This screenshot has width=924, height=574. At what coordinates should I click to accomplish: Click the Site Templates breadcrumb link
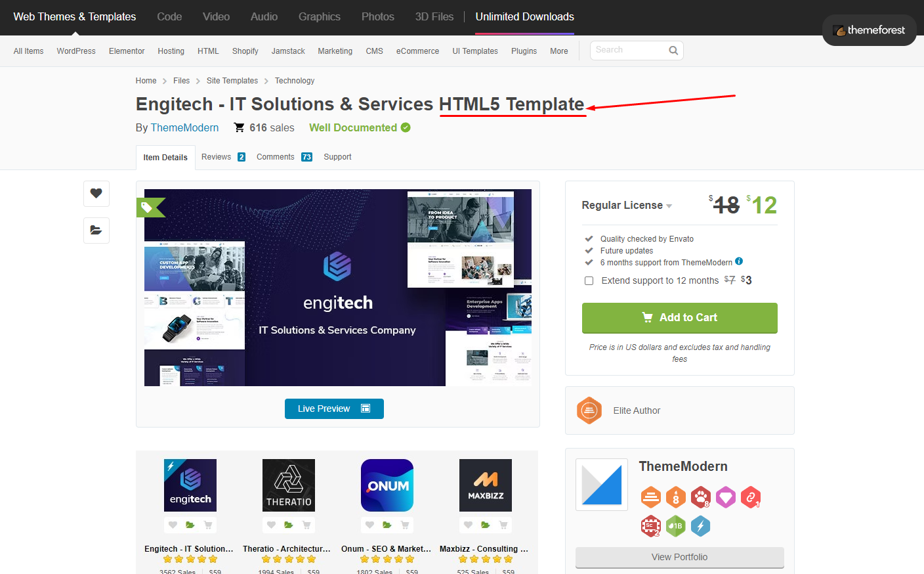pos(232,81)
